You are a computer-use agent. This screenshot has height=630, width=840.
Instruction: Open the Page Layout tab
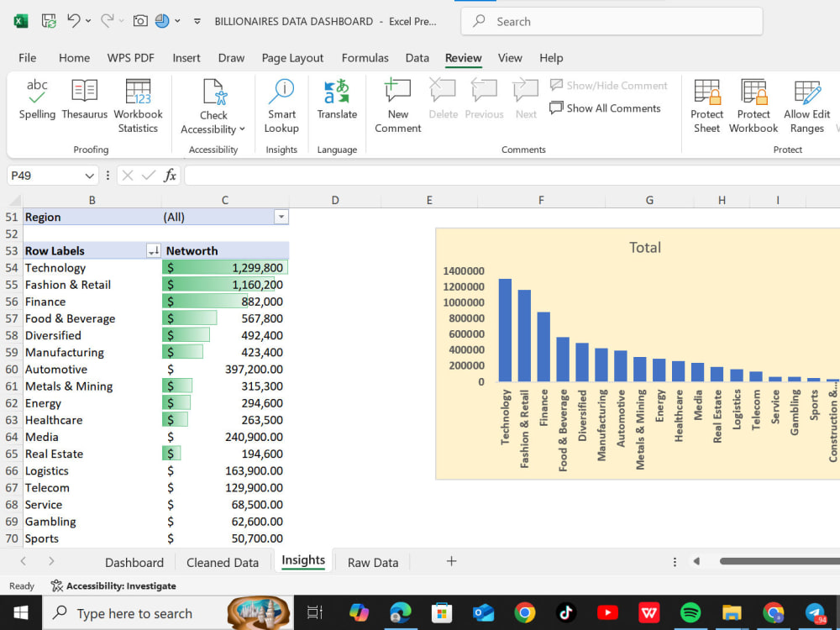click(x=292, y=58)
